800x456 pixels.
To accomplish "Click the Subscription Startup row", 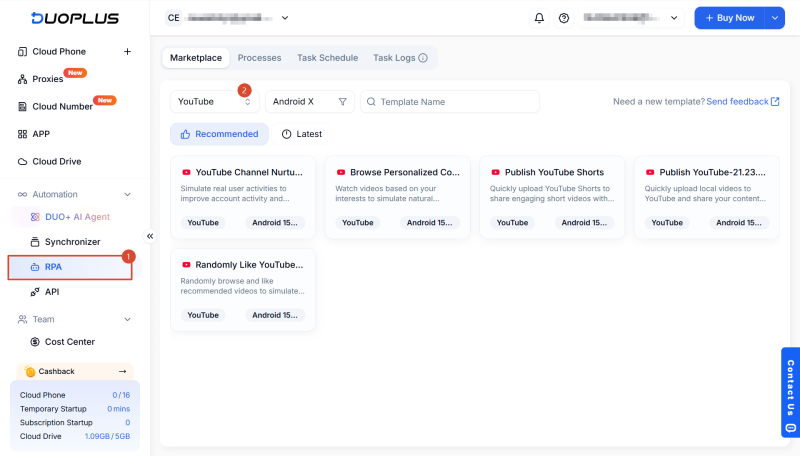I will click(x=75, y=423).
